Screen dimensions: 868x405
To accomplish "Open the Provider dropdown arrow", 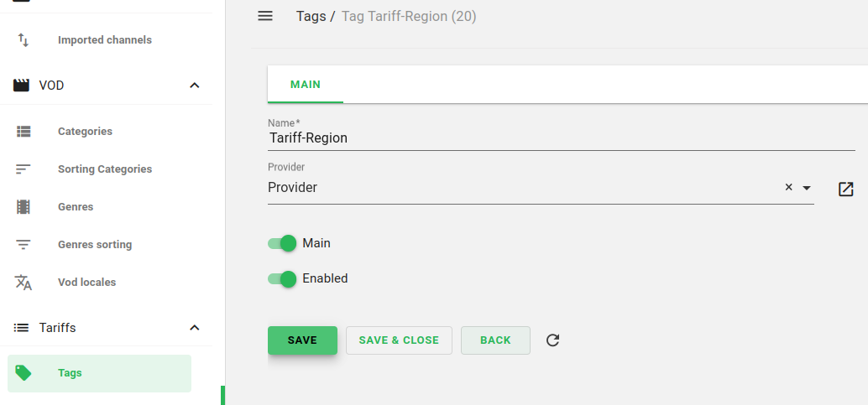I will tap(807, 188).
